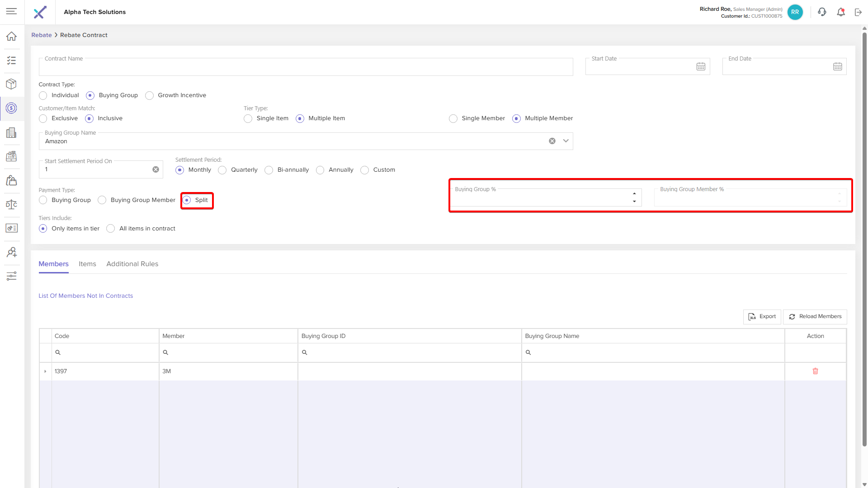Viewport: 868px width, 488px height.
Task: Open the Start Date calendar icon
Action: click(x=701, y=67)
